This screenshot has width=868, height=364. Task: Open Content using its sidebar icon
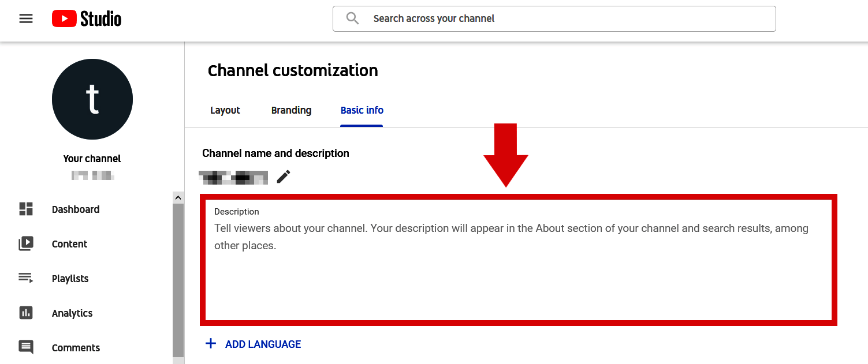25,243
